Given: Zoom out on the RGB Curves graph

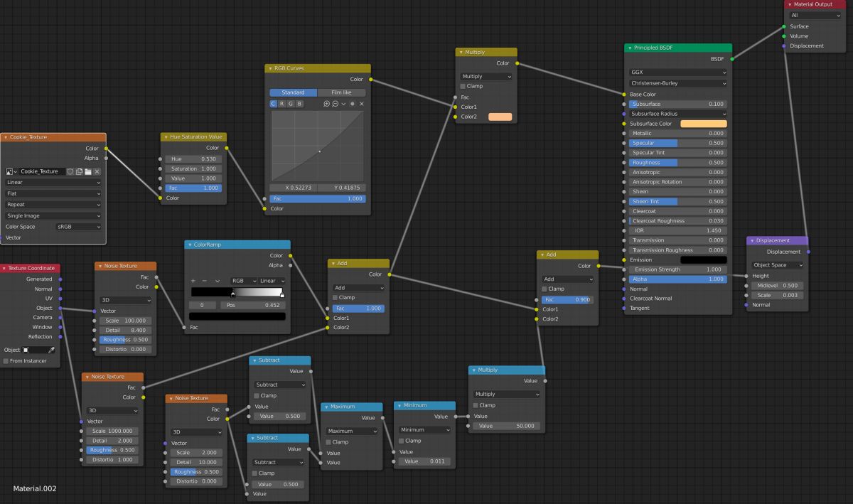Looking at the screenshot, I should click(x=336, y=104).
